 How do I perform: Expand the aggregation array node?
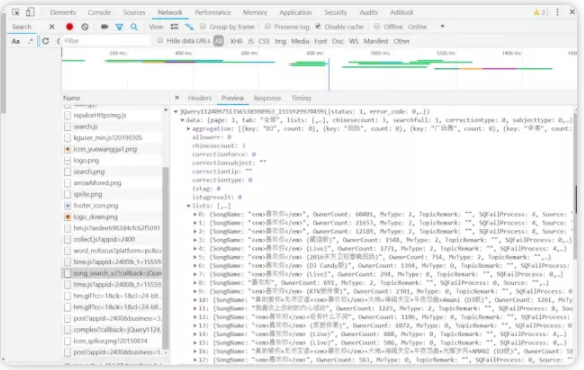[188, 129]
